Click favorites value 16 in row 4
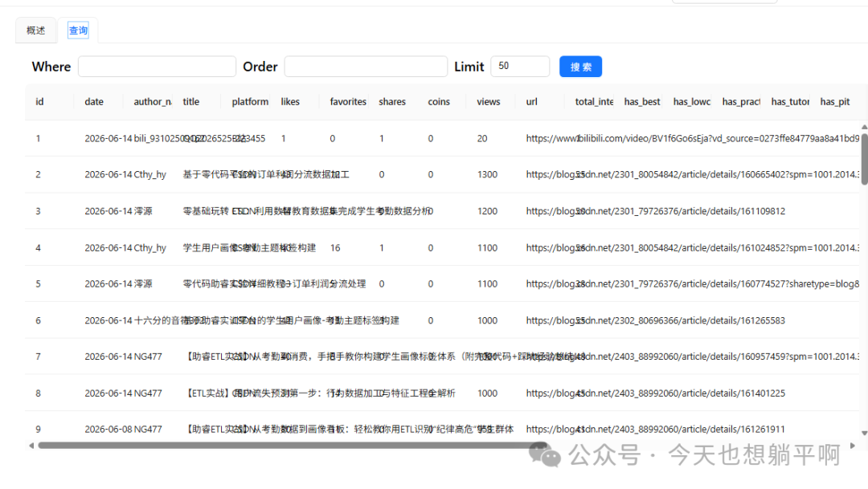868x489 pixels. [335, 248]
